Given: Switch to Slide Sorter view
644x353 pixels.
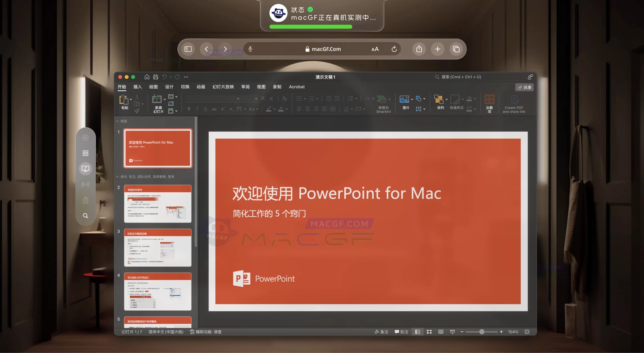Looking at the screenshot, I should pos(429,332).
